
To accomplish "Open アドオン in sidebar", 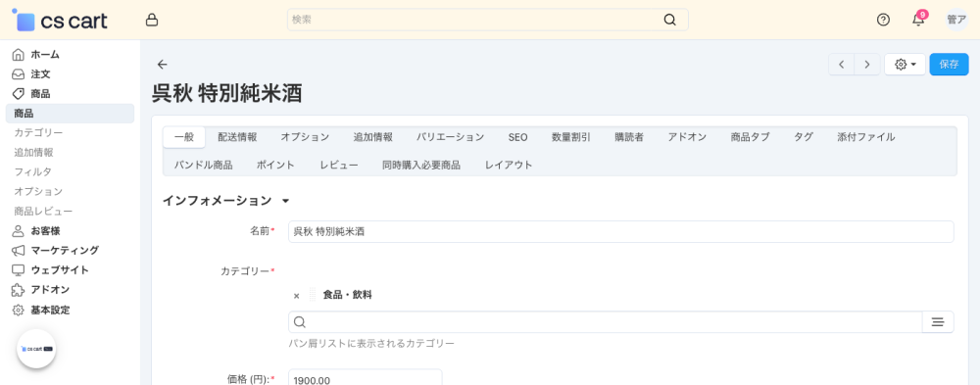I will click(50, 289).
